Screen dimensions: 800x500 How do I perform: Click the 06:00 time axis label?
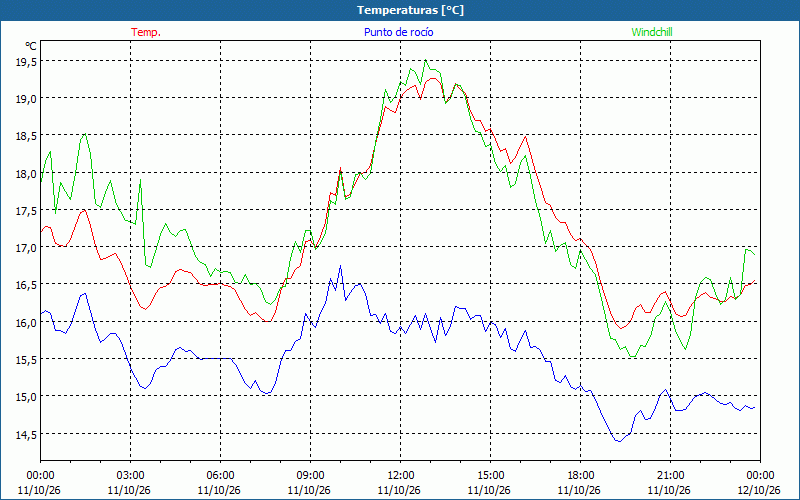coord(220,476)
